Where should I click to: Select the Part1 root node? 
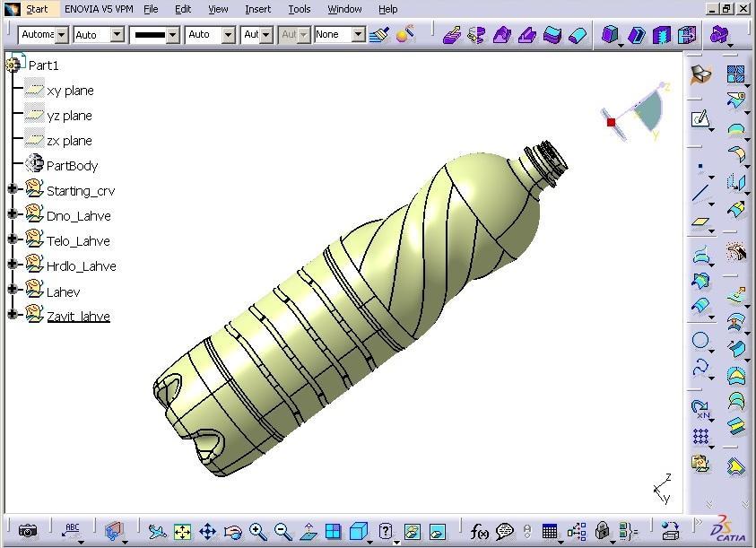[x=43, y=65]
